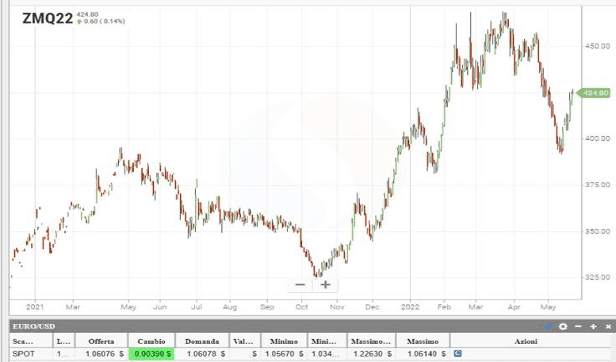This screenshot has width=616, height=362.
Task: Click the 375.00 price axis label
Action: [x=597, y=185]
